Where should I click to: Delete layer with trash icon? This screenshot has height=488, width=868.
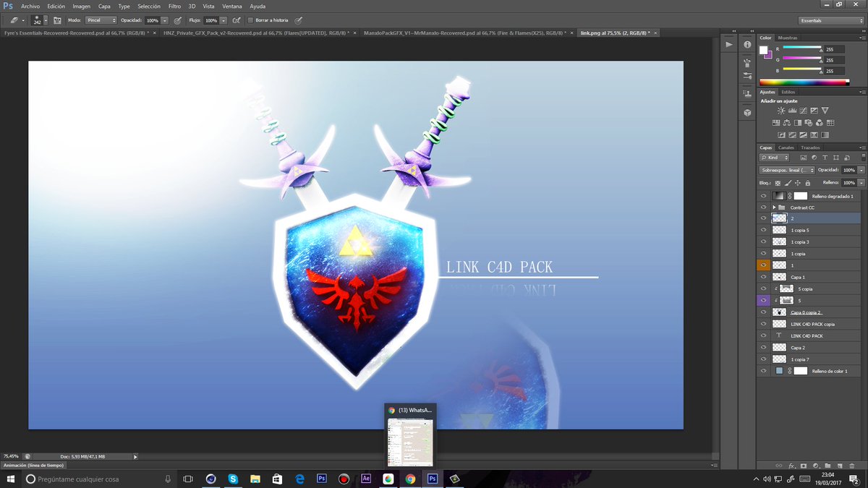[x=852, y=465]
